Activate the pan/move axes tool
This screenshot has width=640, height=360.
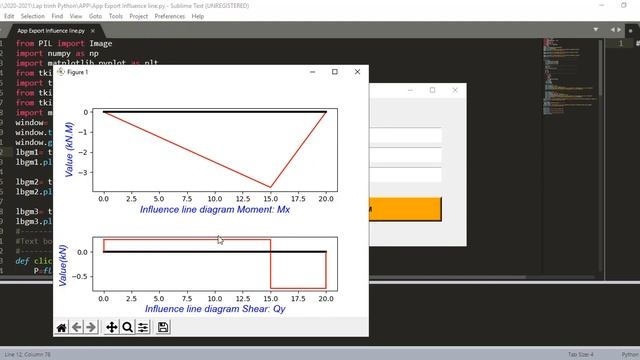[x=111, y=327]
